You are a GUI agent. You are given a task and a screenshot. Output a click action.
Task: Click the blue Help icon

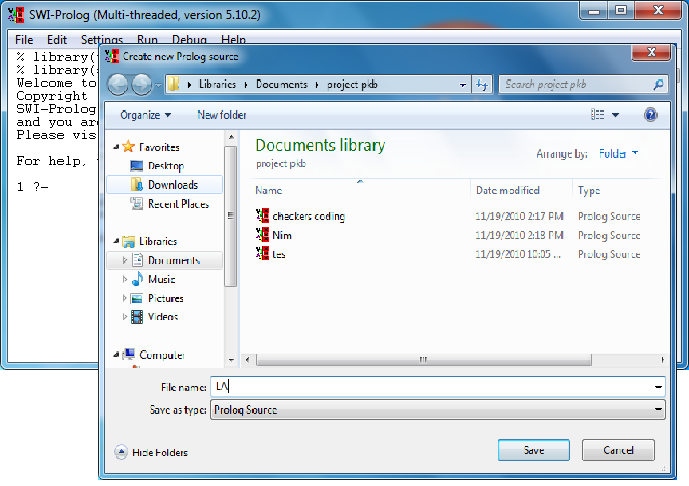[651, 115]
